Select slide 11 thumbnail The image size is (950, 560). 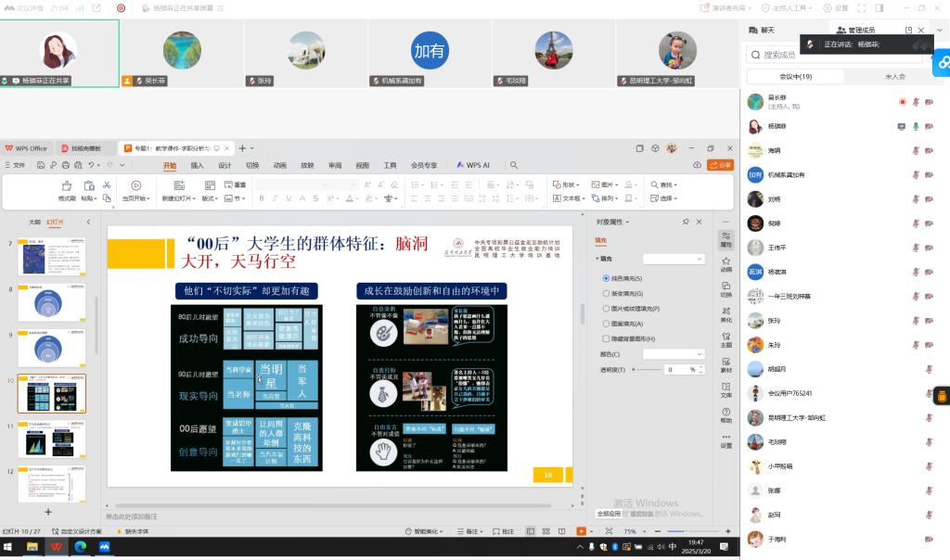pyautogui.click(x=52, y=439)
